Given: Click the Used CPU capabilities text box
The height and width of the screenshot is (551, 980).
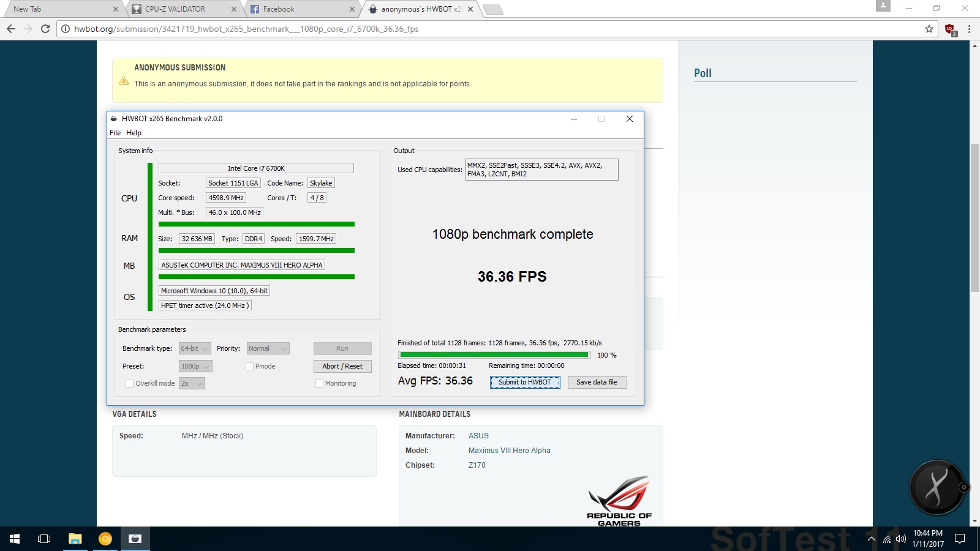Looking at the screenshot, I should [x=542, y=170].
